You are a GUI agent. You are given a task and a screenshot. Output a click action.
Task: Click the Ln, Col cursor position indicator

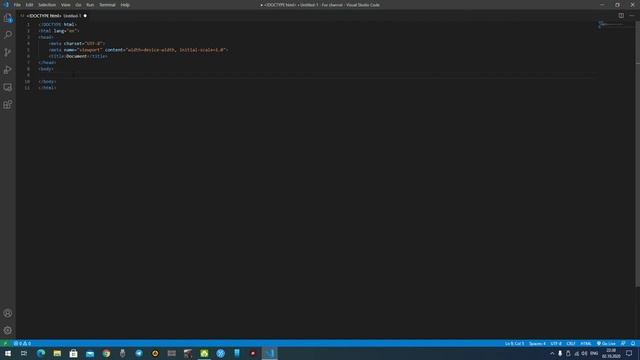[x=514, y=343]
